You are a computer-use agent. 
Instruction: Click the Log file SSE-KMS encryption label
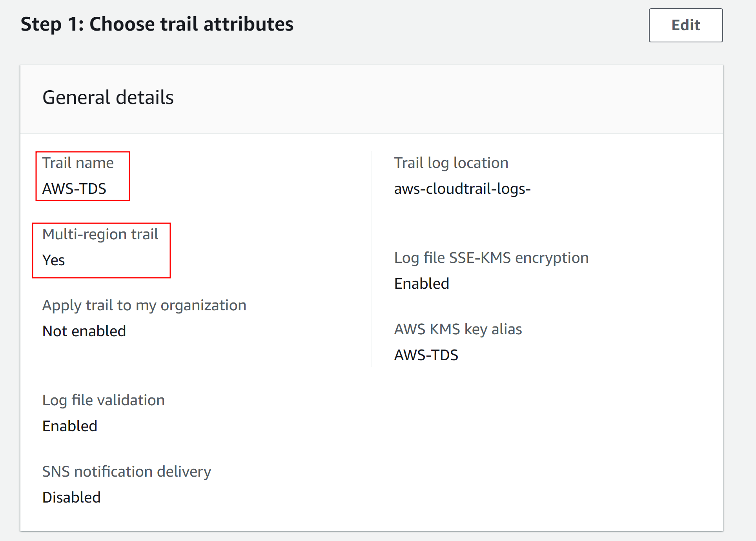coord(491,258)
